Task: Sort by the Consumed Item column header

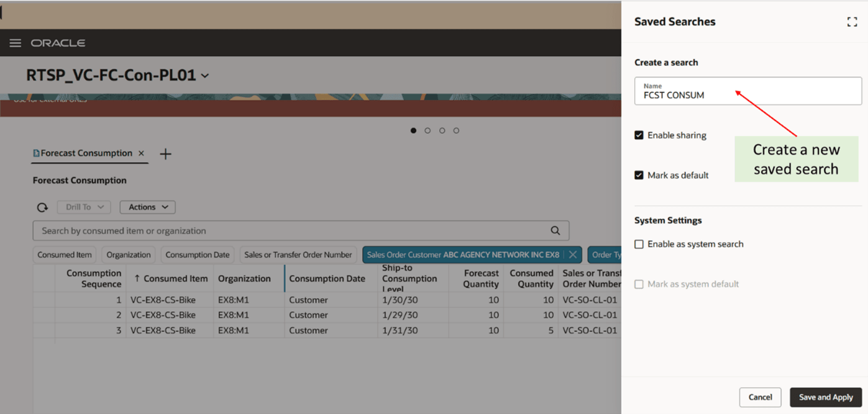Action: (x=170, y=279)
